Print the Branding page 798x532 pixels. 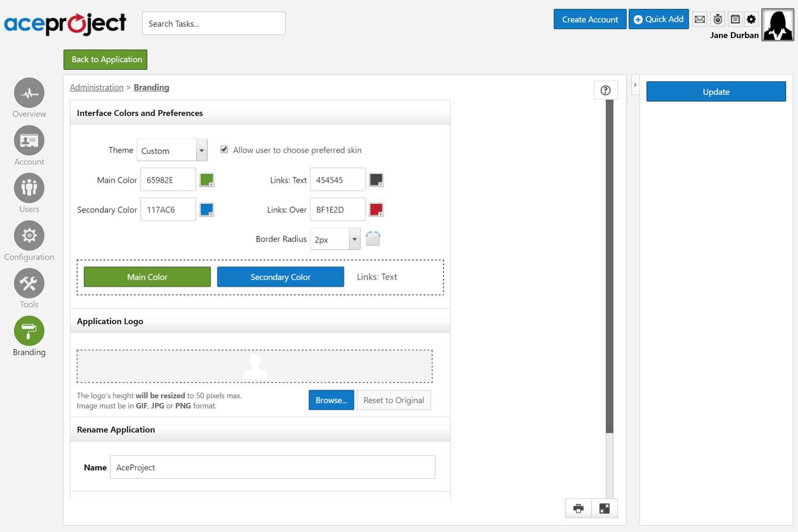pyautogui.click(x=578, y=508)
